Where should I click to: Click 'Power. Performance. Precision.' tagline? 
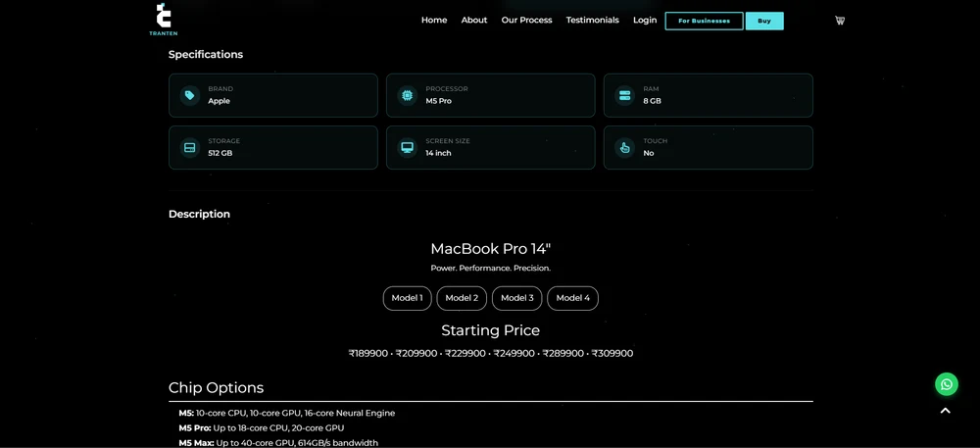point(491,268)
